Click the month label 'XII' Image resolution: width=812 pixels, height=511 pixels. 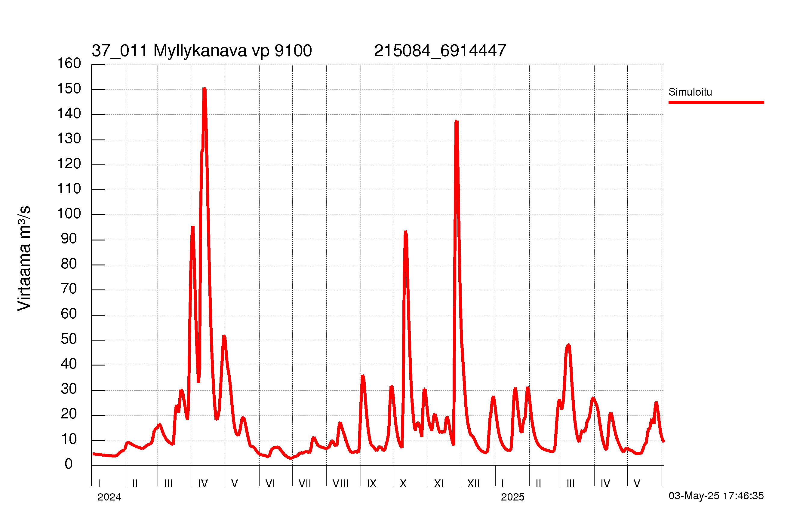pyautogui.click(x=473, y=484)
